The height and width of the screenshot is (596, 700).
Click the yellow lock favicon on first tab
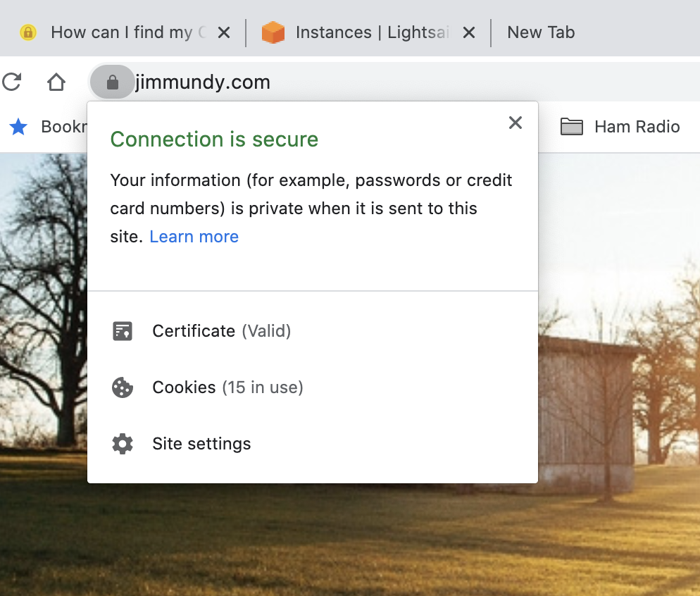tap(27, 32)
